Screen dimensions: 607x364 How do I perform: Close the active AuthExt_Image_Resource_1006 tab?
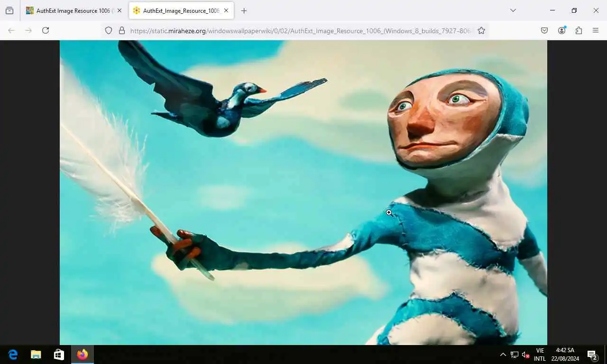pyautogui.click(x=226, y=10)
